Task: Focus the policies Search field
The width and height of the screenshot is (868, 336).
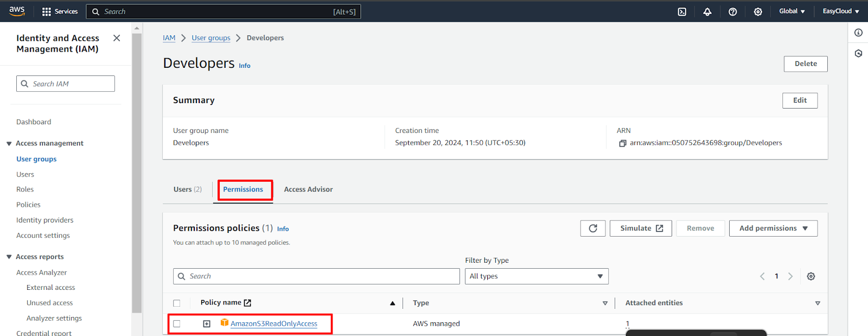Action: (x=316, y=276)
